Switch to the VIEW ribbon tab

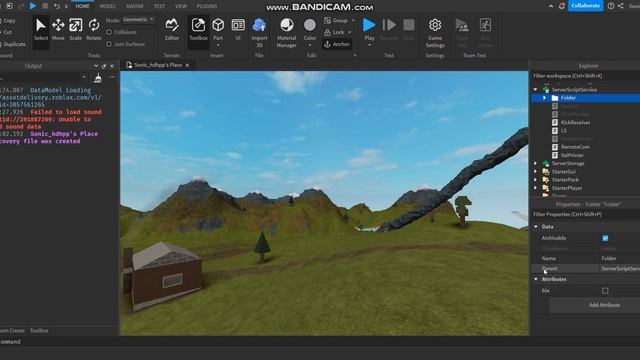pos(180,6)
